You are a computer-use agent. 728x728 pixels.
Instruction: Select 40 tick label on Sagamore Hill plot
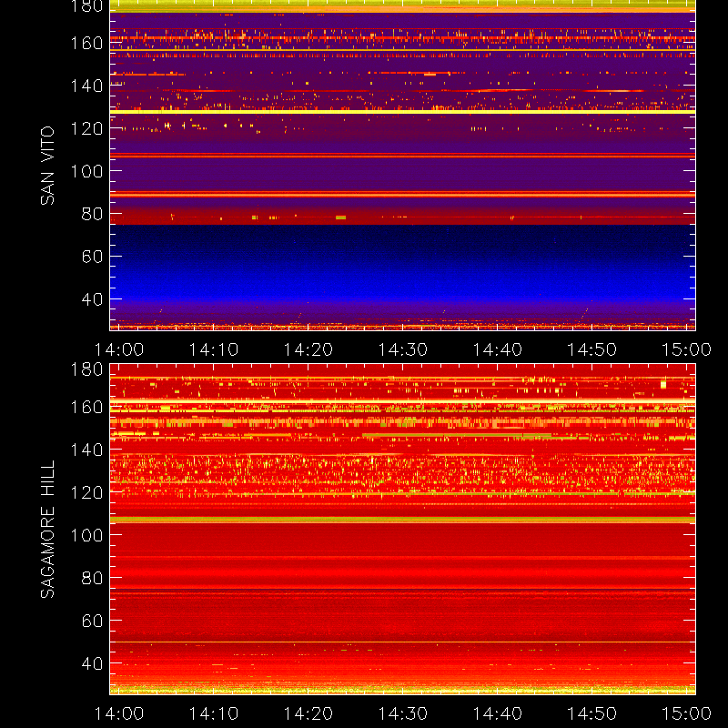pyautogui.click(x=93, y=663)
